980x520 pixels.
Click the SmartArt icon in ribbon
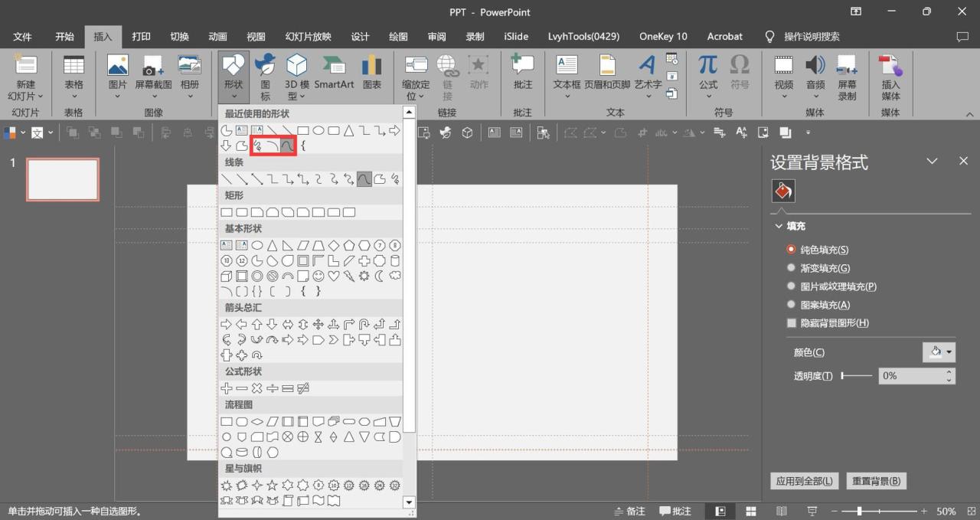click(x=334, y=66)
